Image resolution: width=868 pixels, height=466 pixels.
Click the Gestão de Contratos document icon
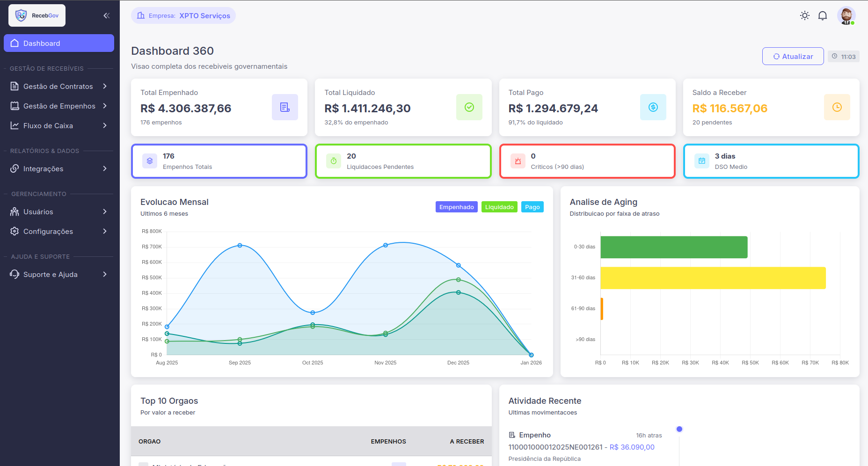14,86
